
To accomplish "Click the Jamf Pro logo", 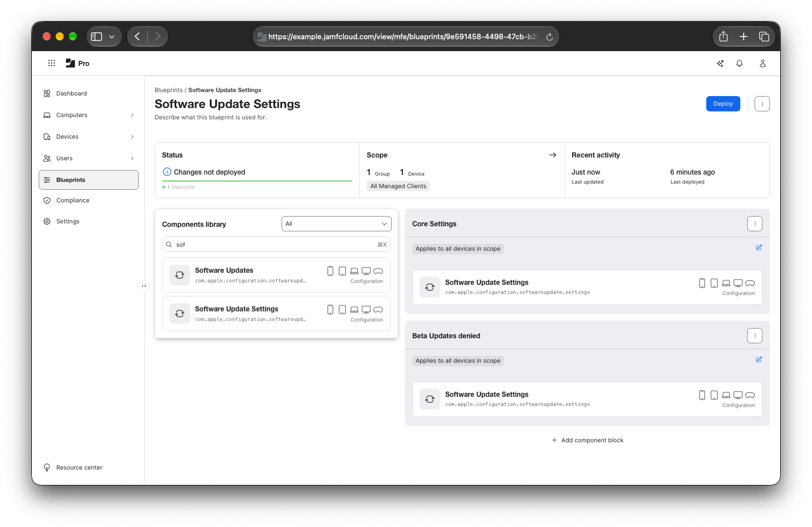I will tap(77, 63).
